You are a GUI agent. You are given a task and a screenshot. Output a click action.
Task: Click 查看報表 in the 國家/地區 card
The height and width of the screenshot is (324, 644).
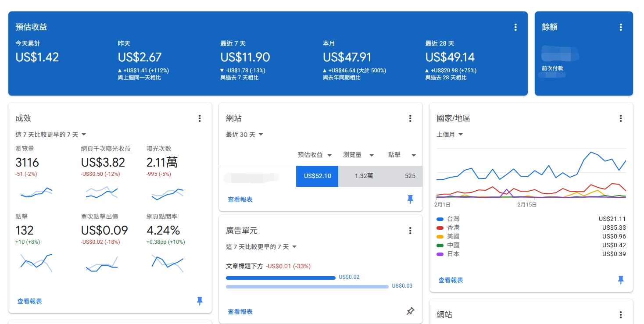tap(450, 279)
